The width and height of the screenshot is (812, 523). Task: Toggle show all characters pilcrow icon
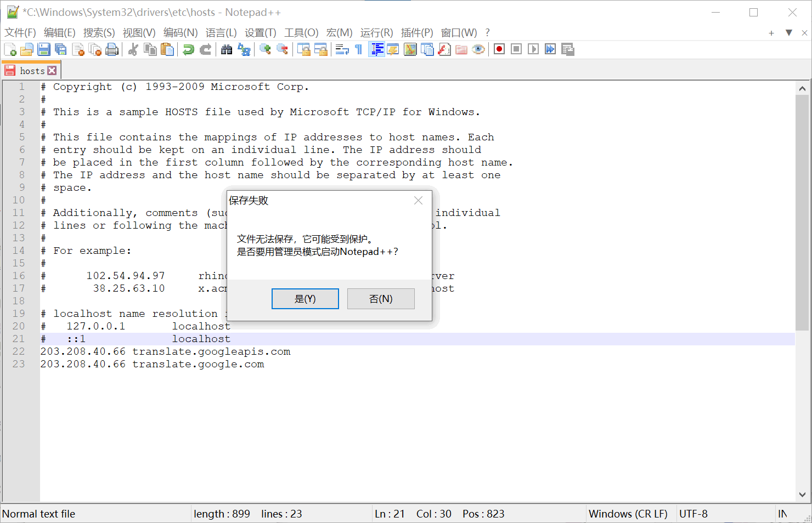click(359, 49)
